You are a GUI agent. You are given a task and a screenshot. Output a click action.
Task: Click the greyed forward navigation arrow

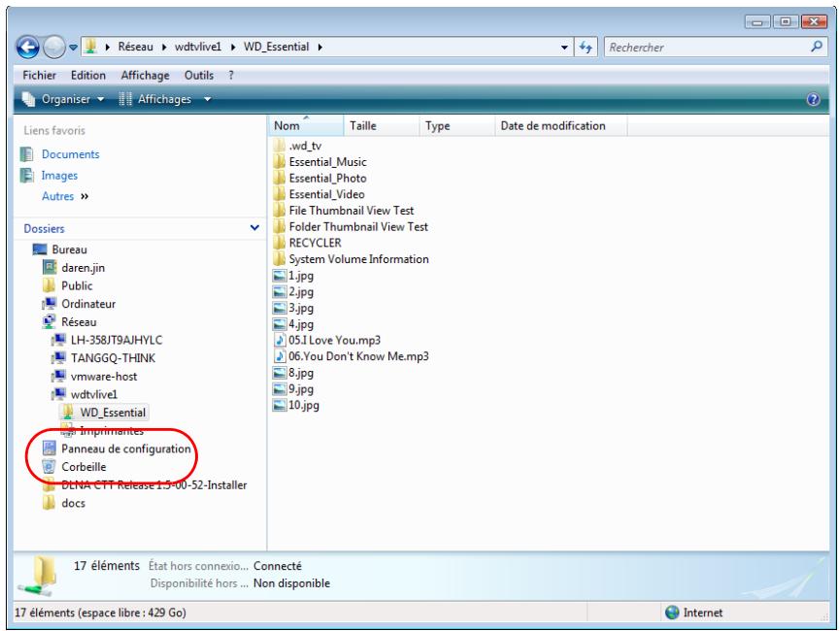coord(53,48)
